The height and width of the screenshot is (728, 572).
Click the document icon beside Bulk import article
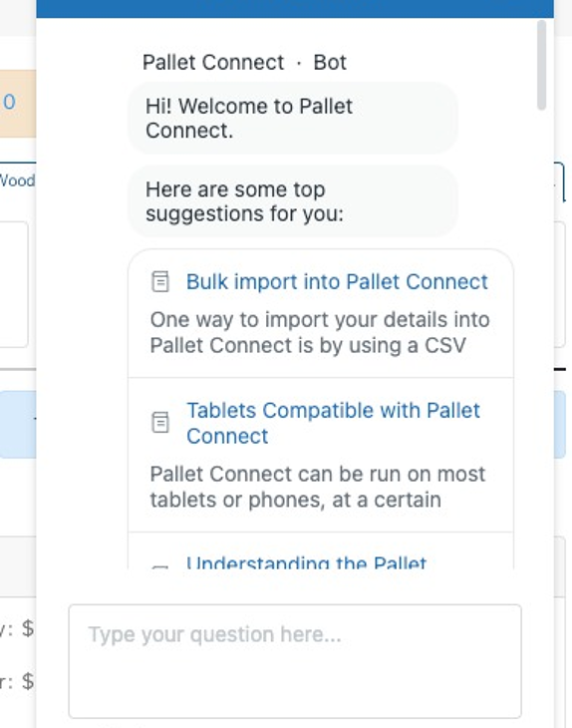coord(160,281)
